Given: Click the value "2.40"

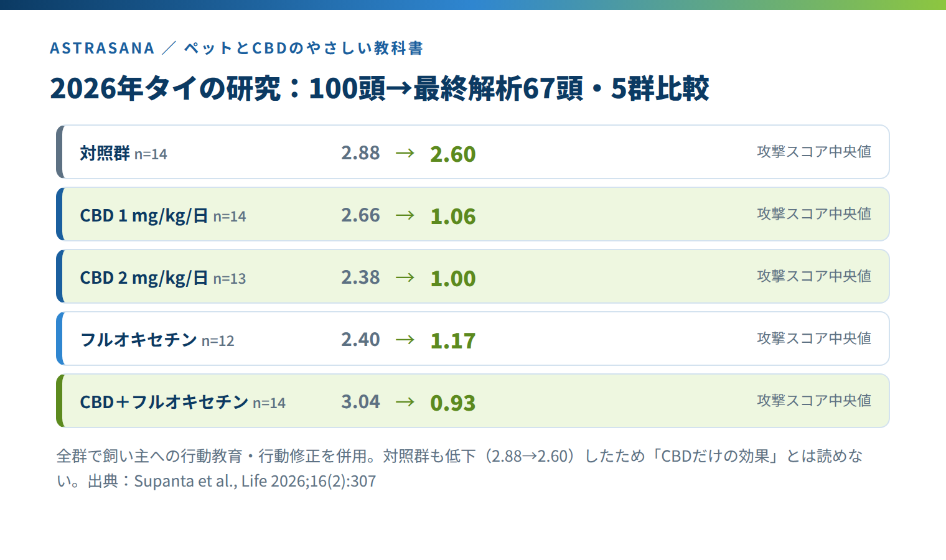Looking at the screenshot, I should click(360, 340).
